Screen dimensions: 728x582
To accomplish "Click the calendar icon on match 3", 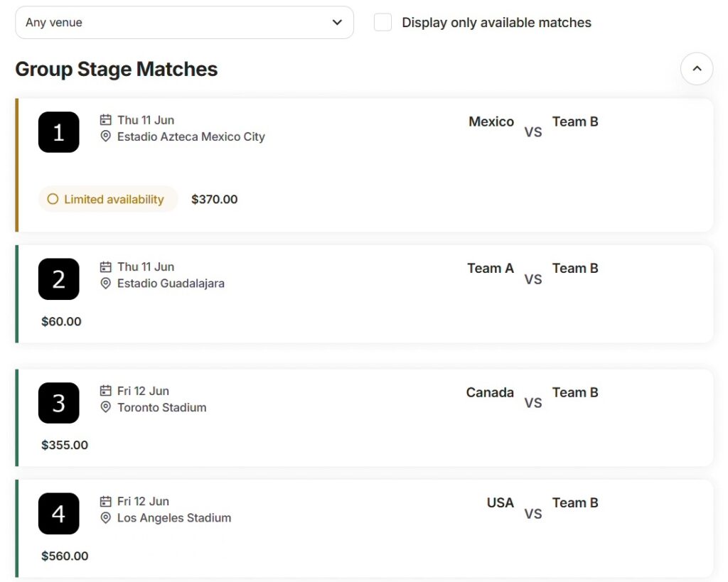I will click(x=106, y=391).
